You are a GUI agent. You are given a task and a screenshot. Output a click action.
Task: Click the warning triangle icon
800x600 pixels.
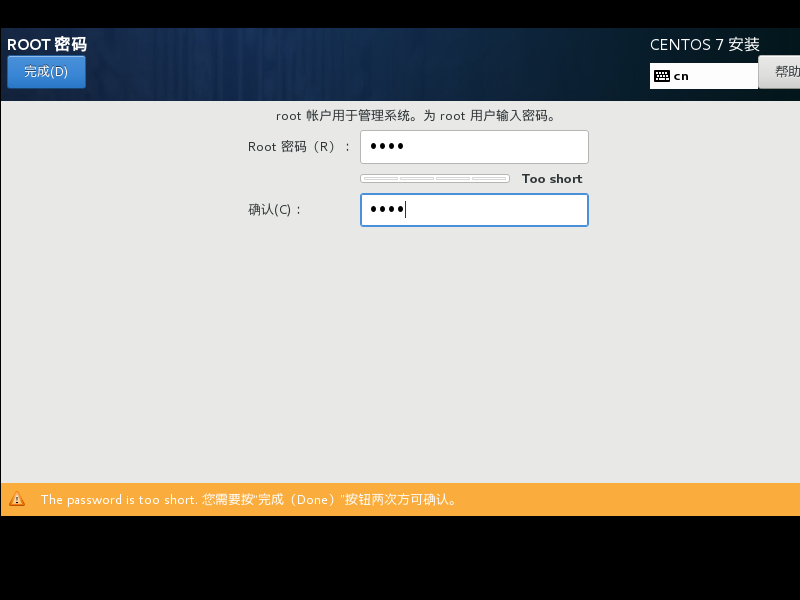17,499
